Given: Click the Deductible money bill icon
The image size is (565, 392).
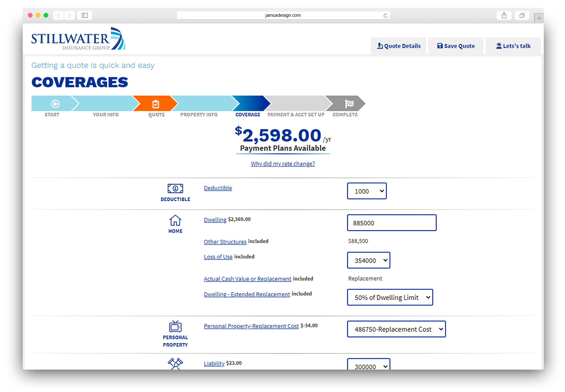Looking at the screenshot, I should point(175,188).
